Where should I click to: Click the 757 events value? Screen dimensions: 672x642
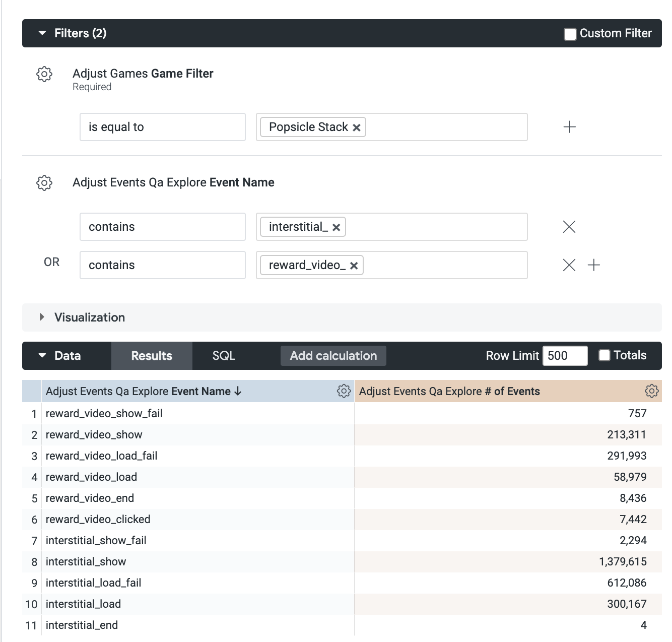[637, 414]
